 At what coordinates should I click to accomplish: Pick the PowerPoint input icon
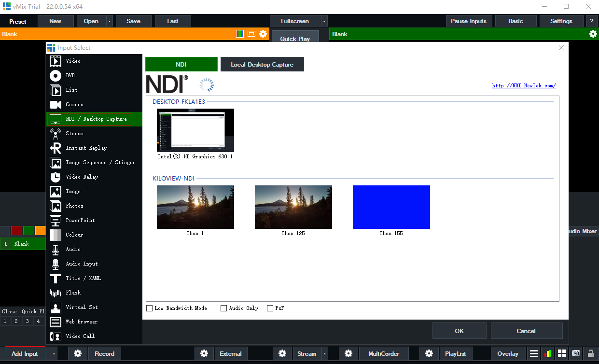click(56, 221)
